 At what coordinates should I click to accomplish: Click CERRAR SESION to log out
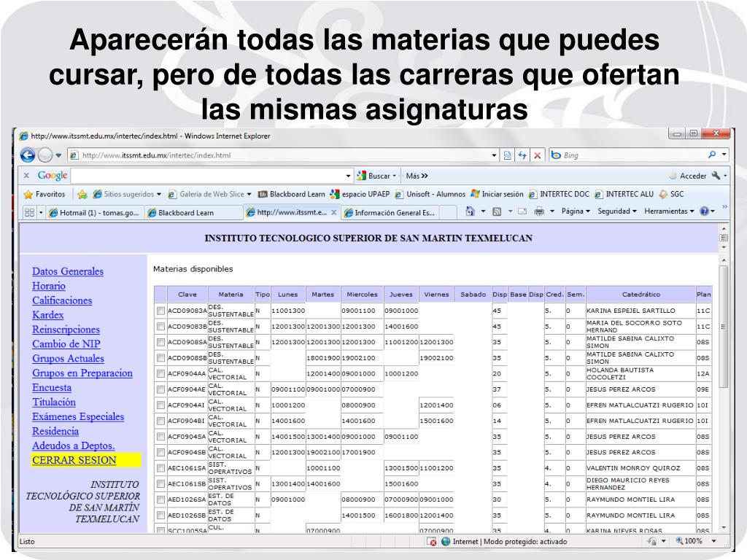click(74, 461)
